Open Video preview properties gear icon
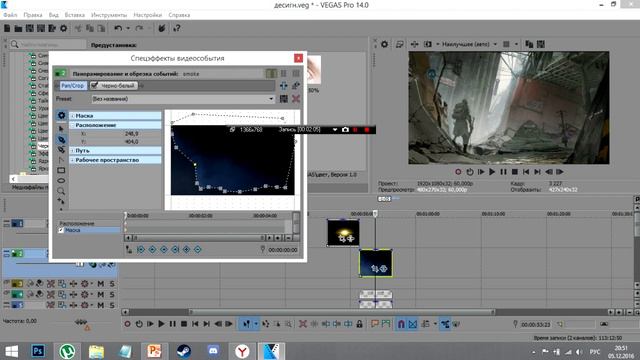 tap(384, 44)
